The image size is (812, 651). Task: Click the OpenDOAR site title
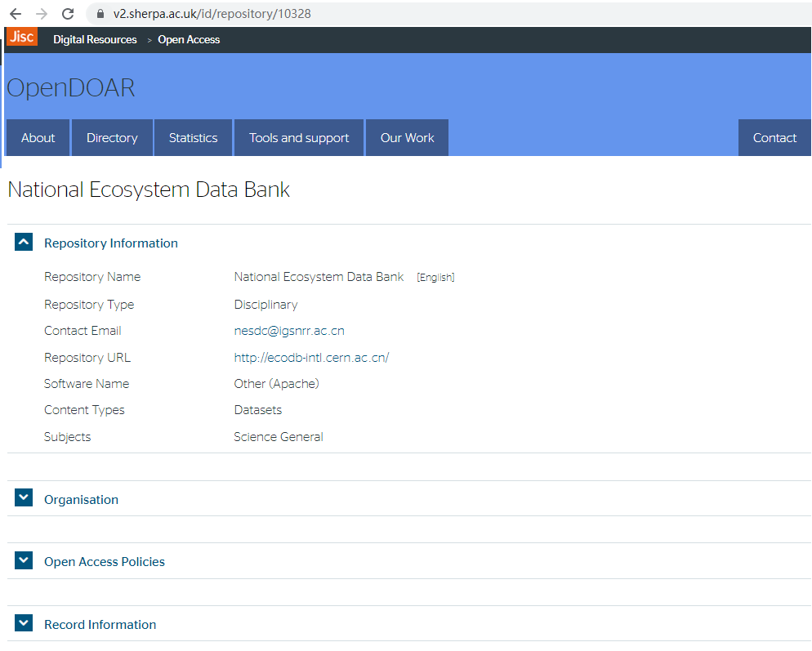(71, 88)
